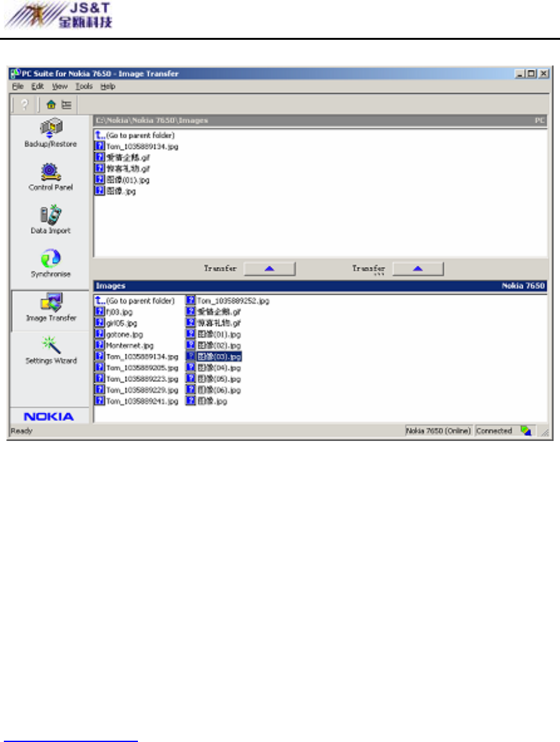The height and width of the screenshot is (742, 560).
Task: Select 图像(01).jpg in PC pane
Action: click(123, 180)
